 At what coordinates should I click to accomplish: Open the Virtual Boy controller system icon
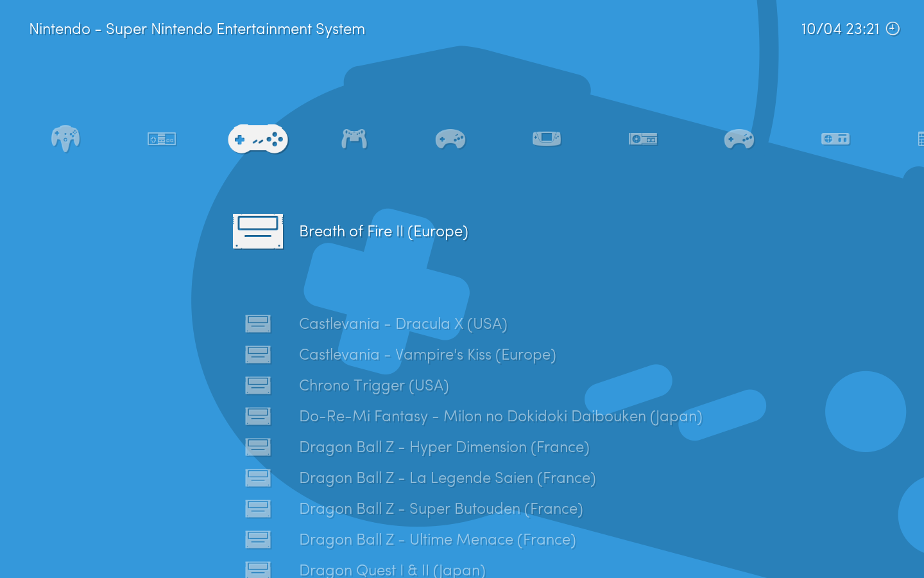(354, 139)
